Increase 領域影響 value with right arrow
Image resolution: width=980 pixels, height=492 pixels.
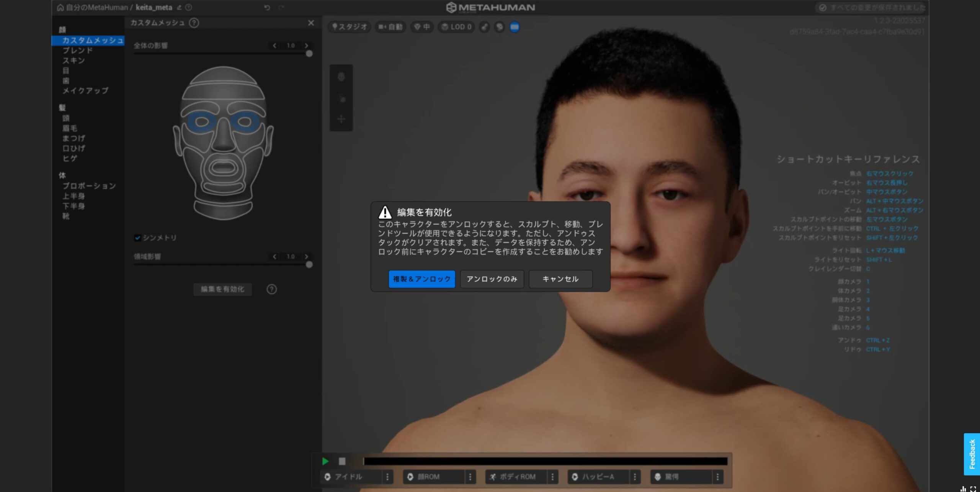[x=306, y=256]
